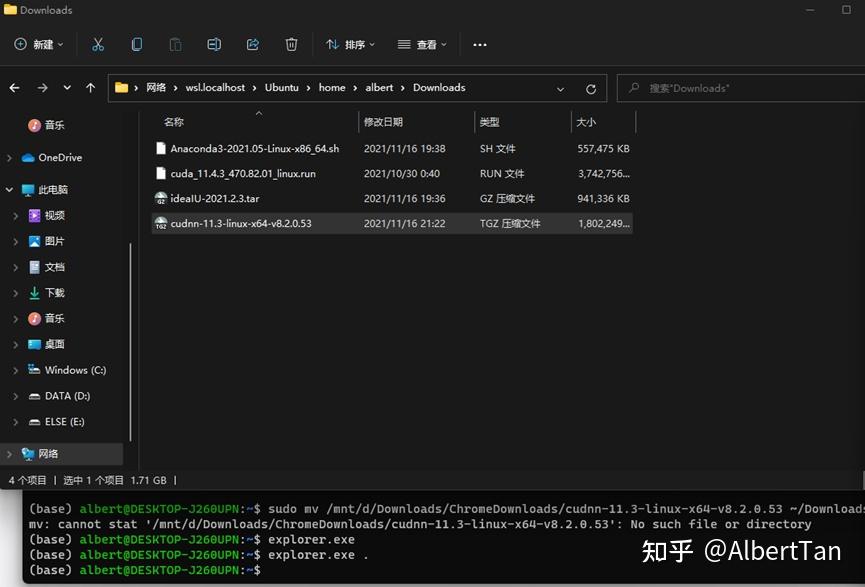The height and width of the screenshot is (587, 865).
Task: Expand the 视频 tree node
Action: pyautogui.click(x=15, y=216)
